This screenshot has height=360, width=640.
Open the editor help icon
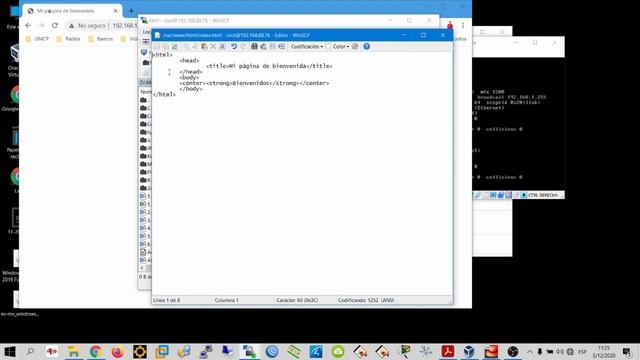coord(367,47)
